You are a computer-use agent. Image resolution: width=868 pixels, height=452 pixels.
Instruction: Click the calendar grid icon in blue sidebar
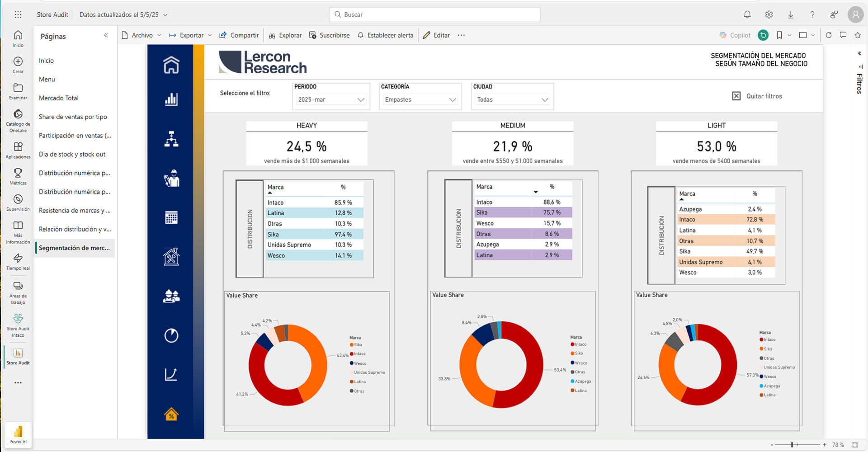tap(171, 217)
